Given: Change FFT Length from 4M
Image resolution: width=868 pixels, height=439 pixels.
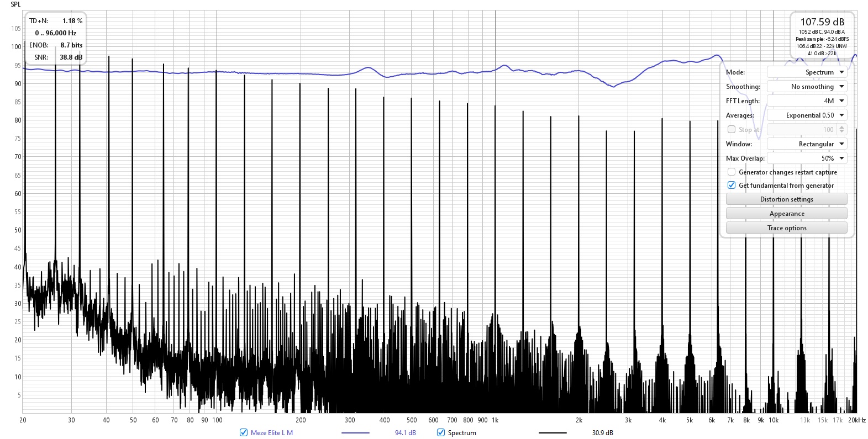Looking at the screenshot, I should tap(807, 101).
